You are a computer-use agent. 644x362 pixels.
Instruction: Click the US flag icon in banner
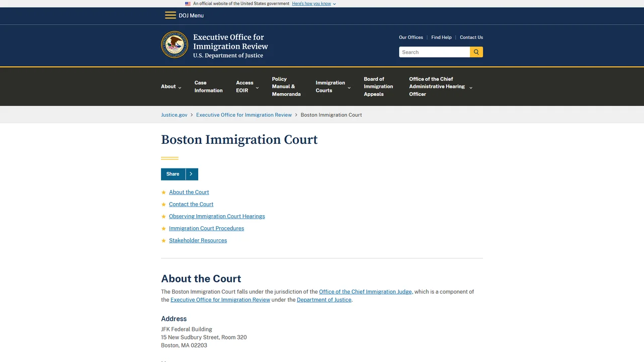[x=188, y=4]
